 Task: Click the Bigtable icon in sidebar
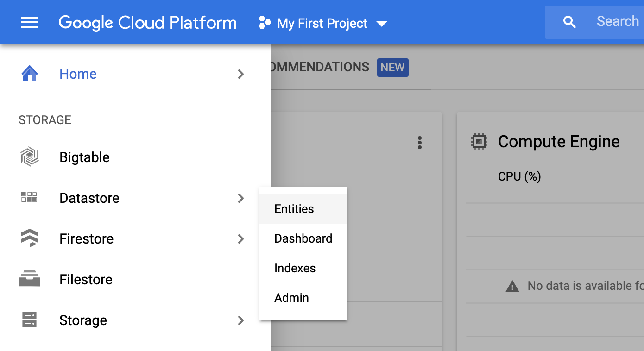(30, 157)
